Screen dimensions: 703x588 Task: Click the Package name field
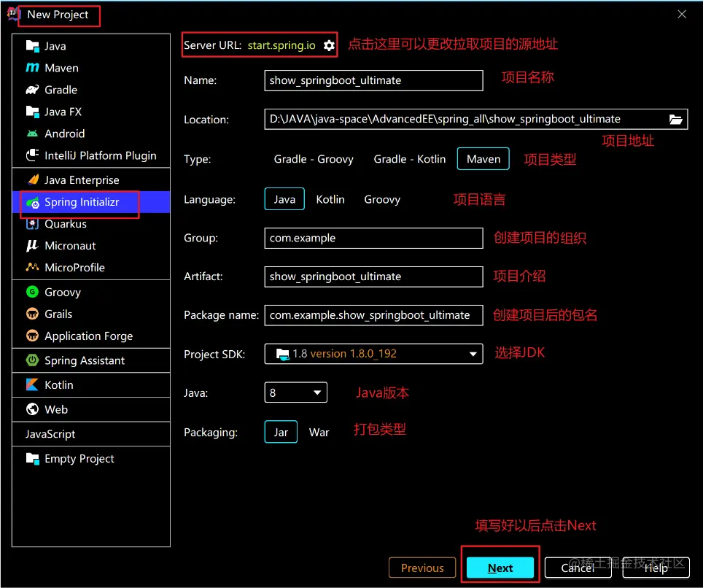pyautogui.click(x=374, y=315)
